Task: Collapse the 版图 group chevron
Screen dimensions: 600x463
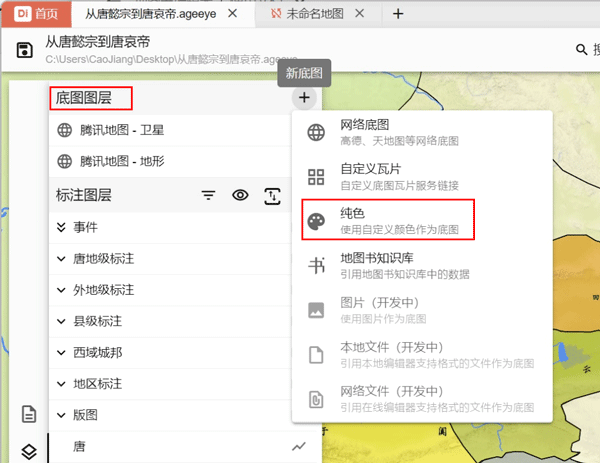Action: [x=61, y=415]
